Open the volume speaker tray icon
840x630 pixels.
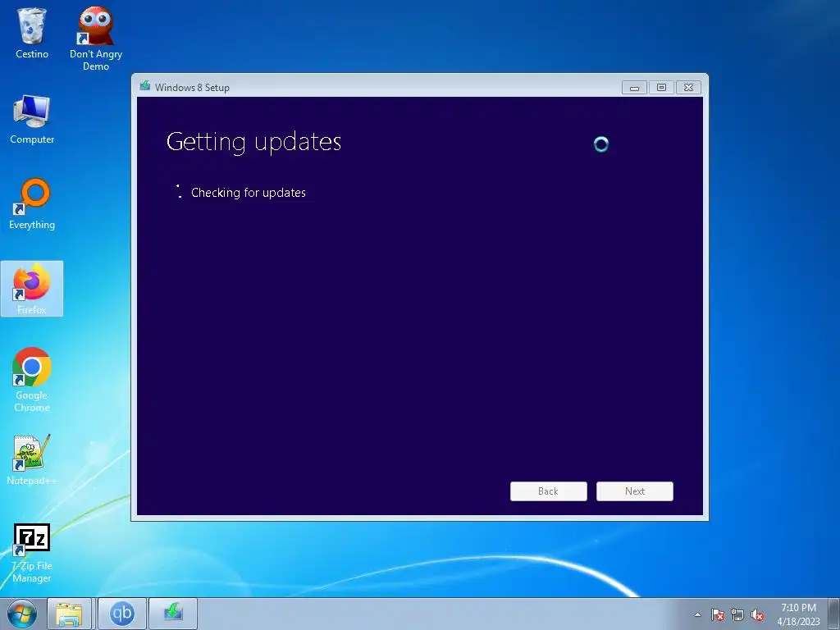tap(757, 614)
